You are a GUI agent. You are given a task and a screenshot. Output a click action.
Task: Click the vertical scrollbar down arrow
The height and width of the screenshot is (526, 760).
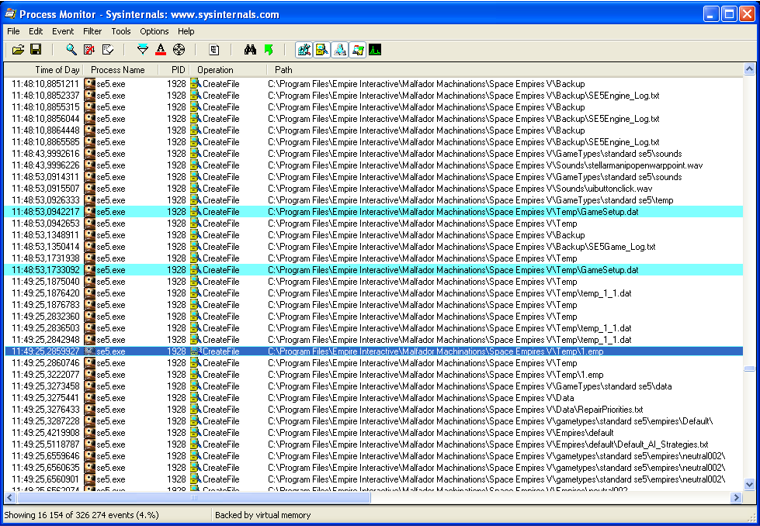tap(749, 484)
